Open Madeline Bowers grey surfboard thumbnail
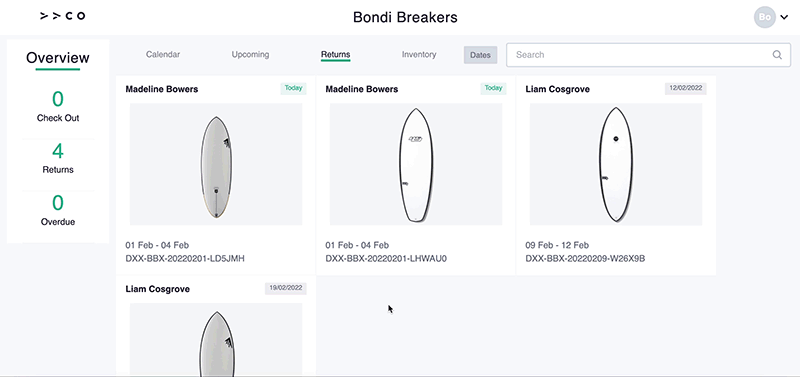This screenshot has height=377, width=800. pos(216,164)
